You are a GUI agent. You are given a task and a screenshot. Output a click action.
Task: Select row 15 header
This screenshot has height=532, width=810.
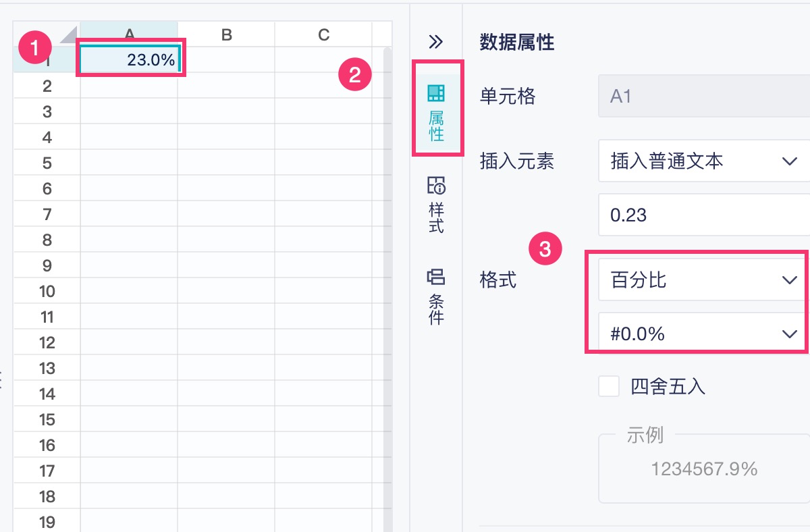47,419
